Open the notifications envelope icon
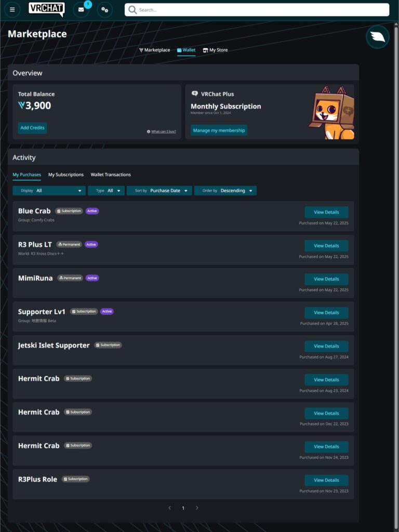Image resolution: width=399 pixels, height=532 pixels. click(81, 10)
